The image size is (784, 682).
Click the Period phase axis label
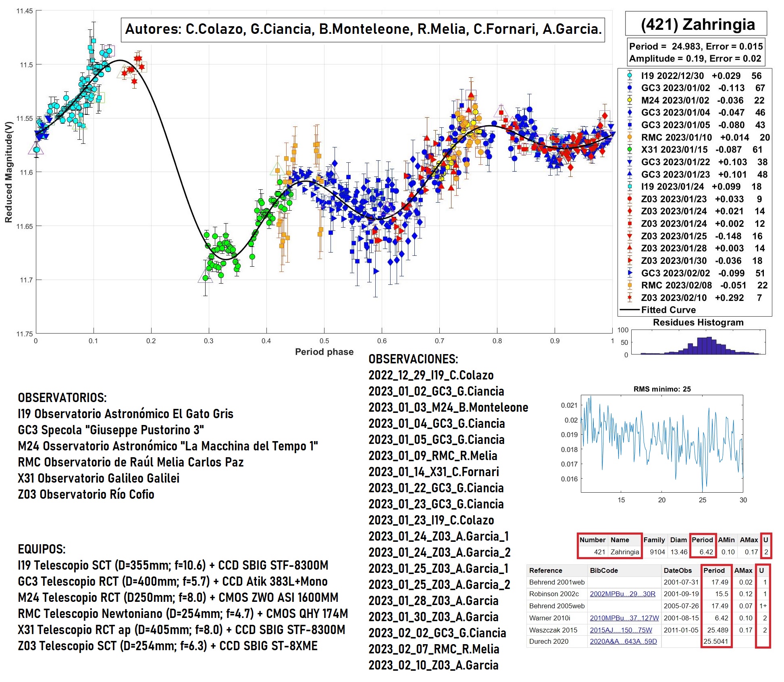[x=324, y=352]
